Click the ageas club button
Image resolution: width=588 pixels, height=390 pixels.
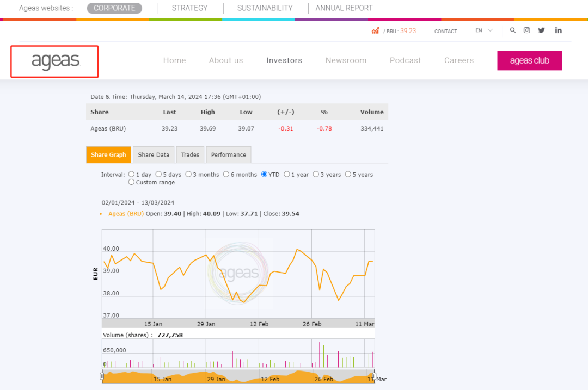(530, 61)
